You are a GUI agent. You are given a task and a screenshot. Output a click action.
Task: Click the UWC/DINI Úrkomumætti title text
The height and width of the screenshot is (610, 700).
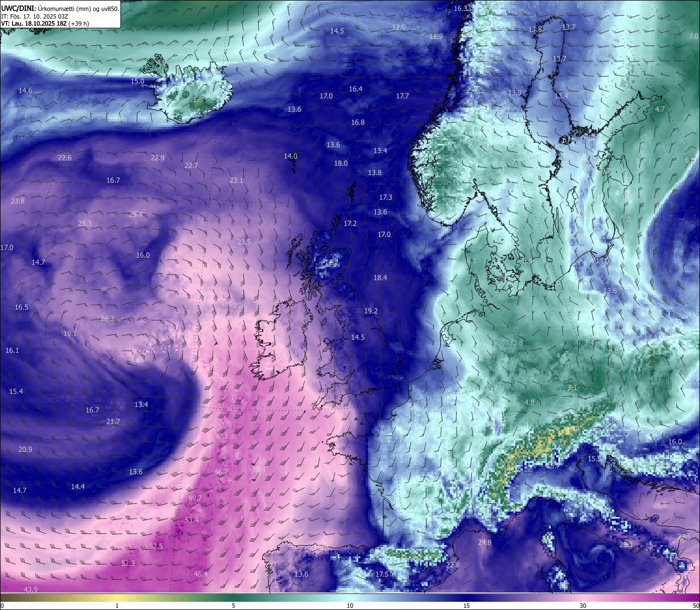pyautogui.click(x=60, y=9)
